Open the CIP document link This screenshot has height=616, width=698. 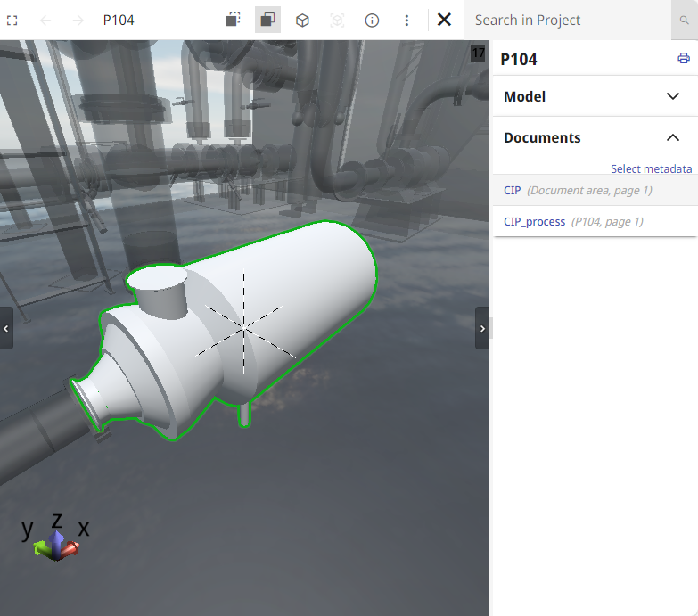(512, 191)
